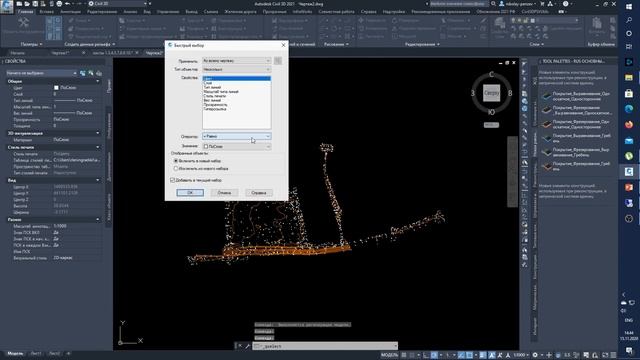Click east letter В on ViewCube compass

tap(510, 93)
